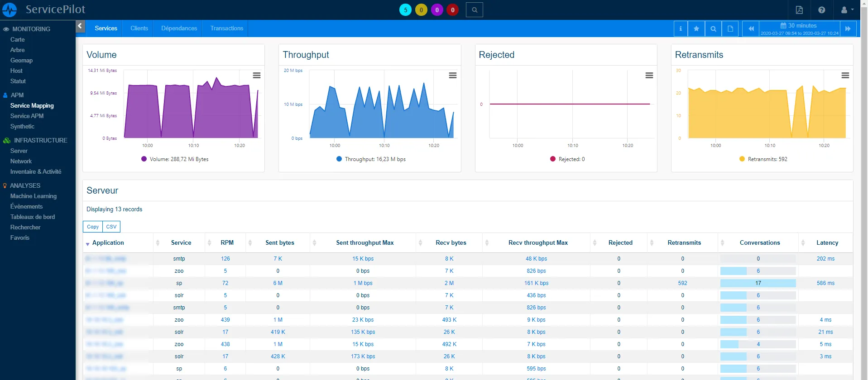Switch to the Transactions tab
This screenshot has height=380, width=868.
226,28
